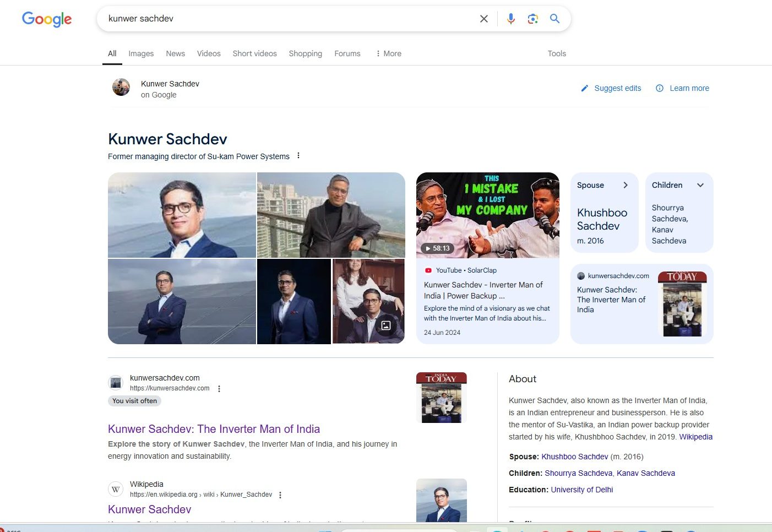Click Wikipedia link in About description
This screenshot has height=532, width=772.
(x=695, y=437)
